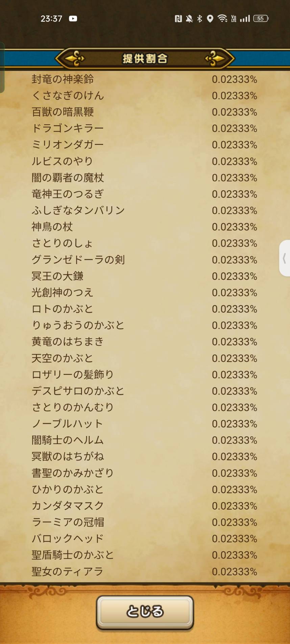
Task: Tap the とじる close button
Action: click(145, 612)
